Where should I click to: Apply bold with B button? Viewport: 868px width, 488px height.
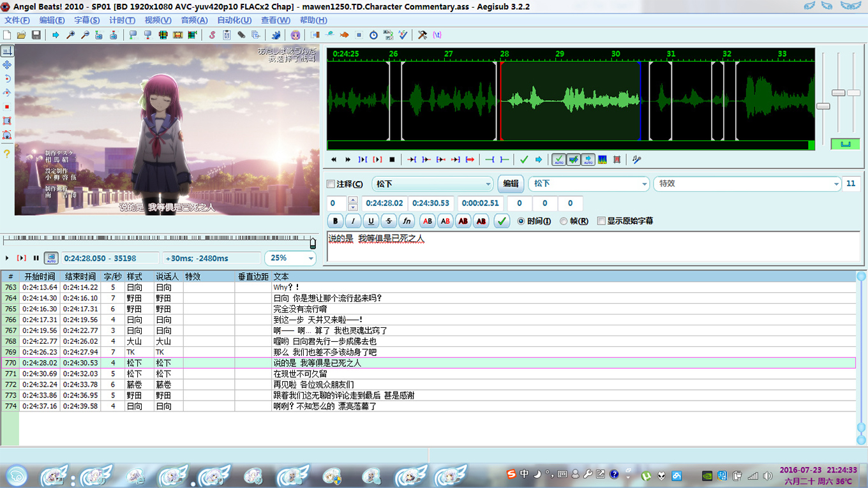click(x=335, y=221)
